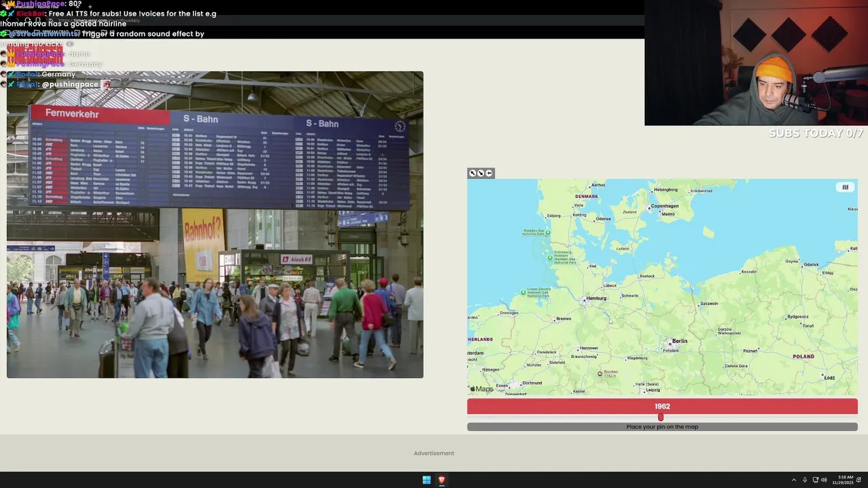Click Rostock label on the map
Image resolution: width=868 pixels, height=488 pixels.
(646, 276)
